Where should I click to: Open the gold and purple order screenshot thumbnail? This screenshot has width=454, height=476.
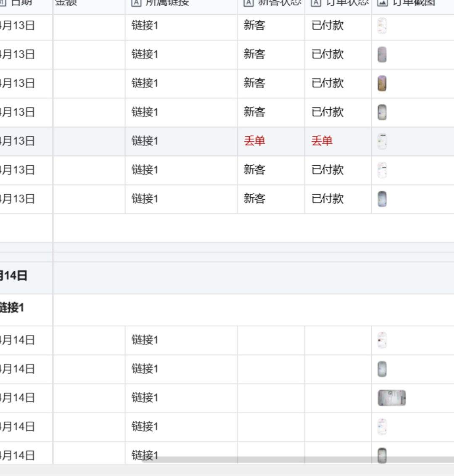(x=382, y=83)
